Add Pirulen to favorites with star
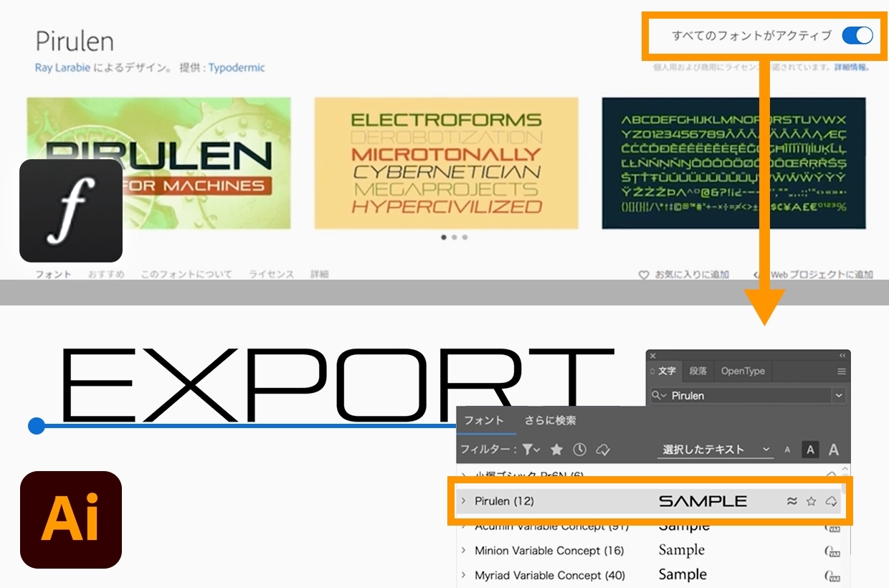The image size is (889, 588). point(812,501)
